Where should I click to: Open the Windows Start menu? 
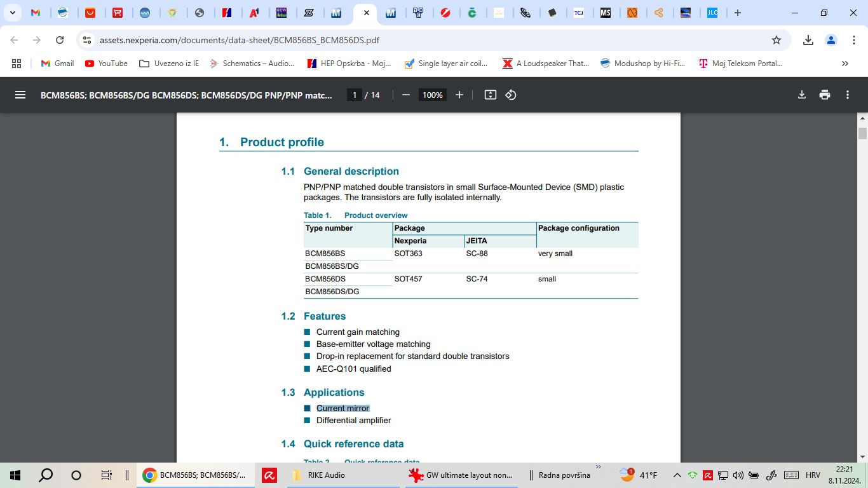pos(15,475)
